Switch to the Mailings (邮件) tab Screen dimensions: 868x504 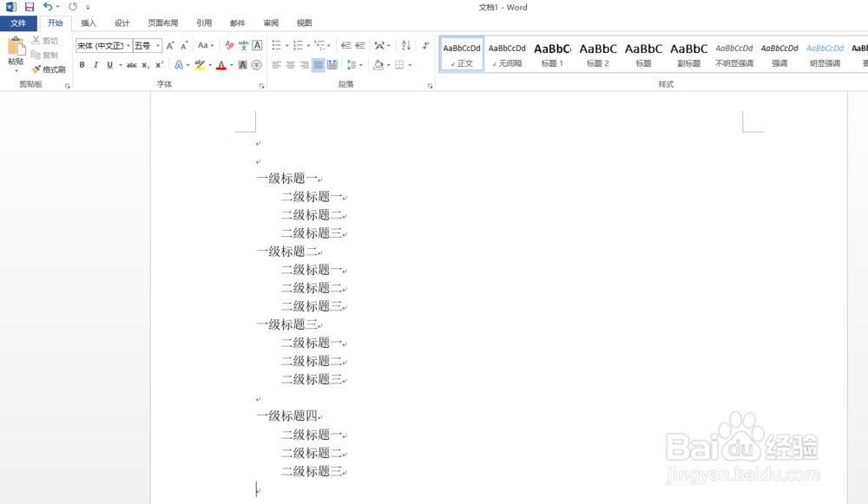[x=238, y=23]
